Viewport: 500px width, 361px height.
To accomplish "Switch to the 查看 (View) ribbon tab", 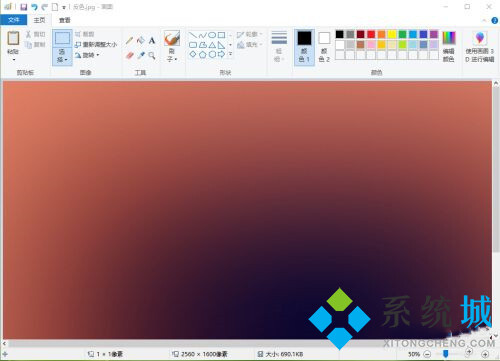I will (x=65, y=20).
